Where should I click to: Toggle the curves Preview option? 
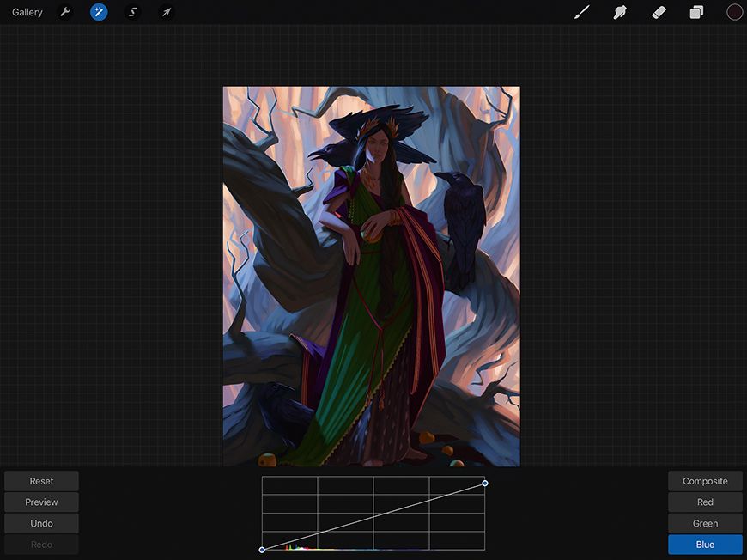pos(41,502)
